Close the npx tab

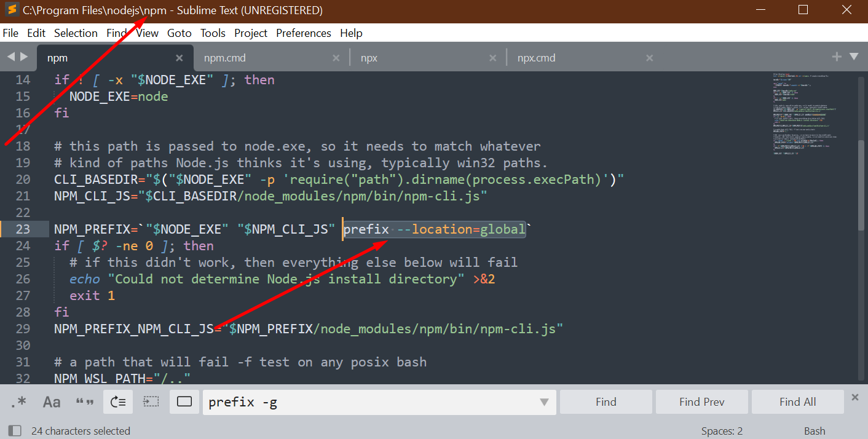pos(493,58)
